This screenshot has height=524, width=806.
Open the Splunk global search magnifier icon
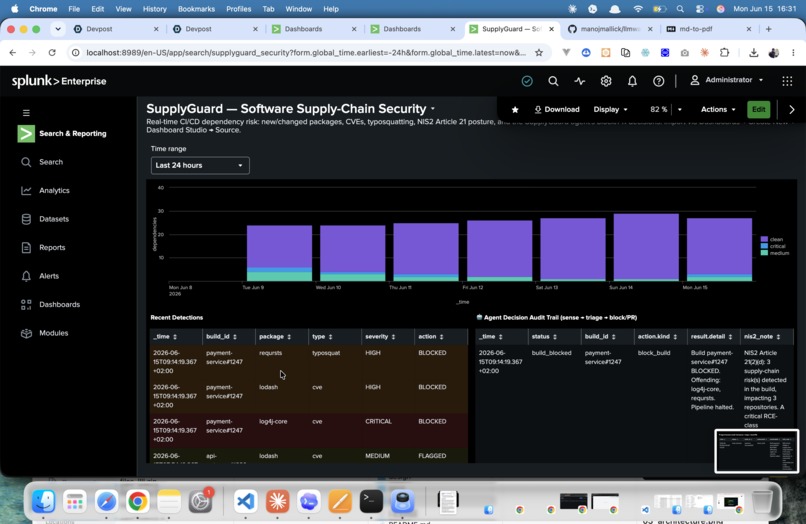[x=553, y=81]
